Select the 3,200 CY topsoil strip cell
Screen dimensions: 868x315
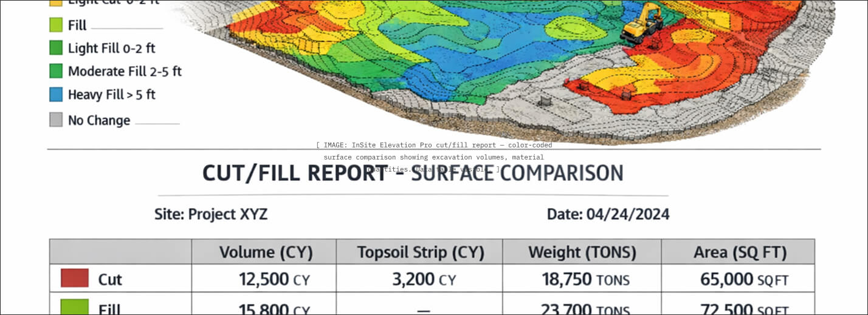pos(424,279)
